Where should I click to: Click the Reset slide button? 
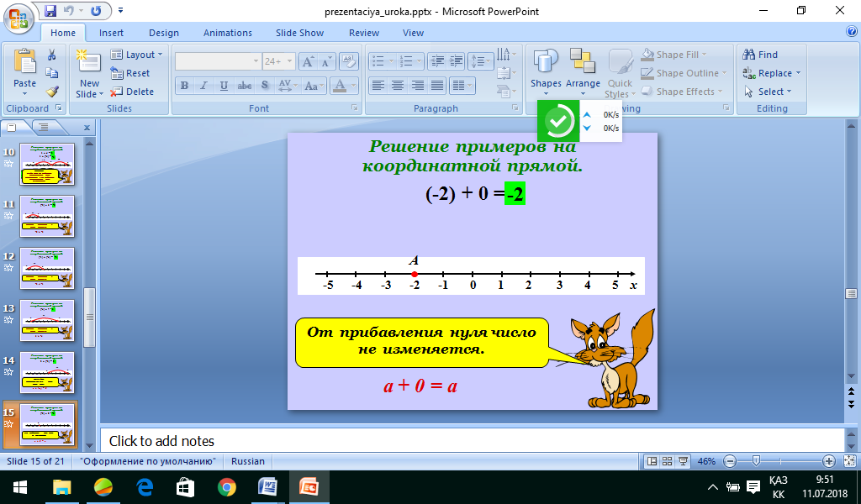coord(130,73)
